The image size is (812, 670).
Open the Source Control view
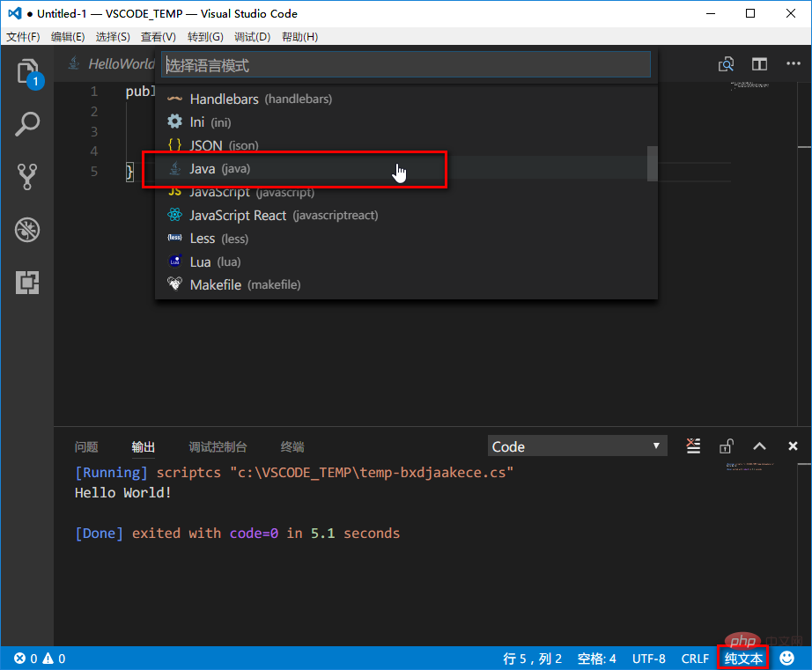click(x=27, y=176)
